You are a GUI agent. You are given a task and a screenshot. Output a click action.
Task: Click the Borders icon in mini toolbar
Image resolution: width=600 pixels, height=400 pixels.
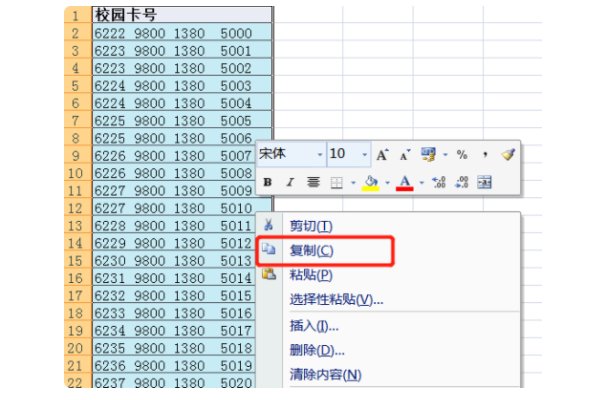coord(336,183)
